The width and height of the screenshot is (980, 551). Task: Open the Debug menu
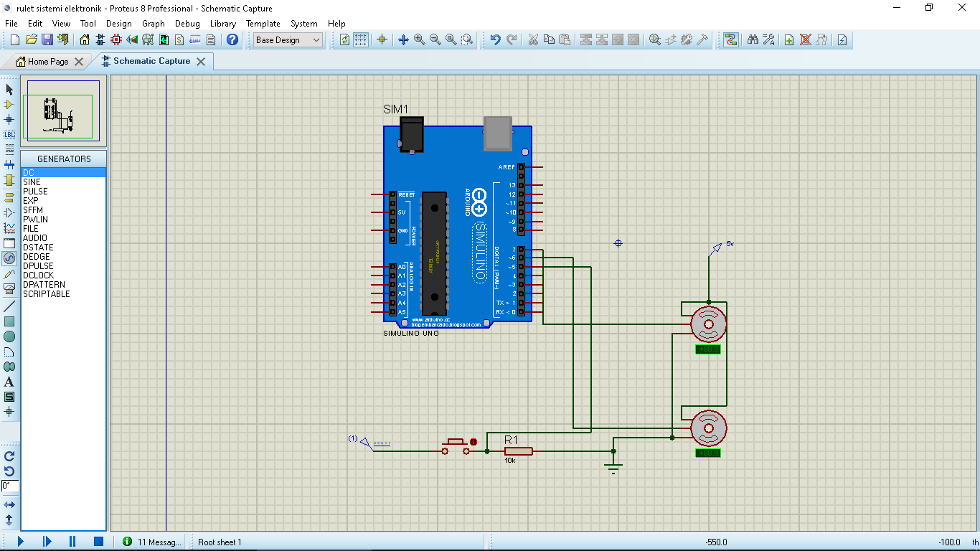[187, 24]
